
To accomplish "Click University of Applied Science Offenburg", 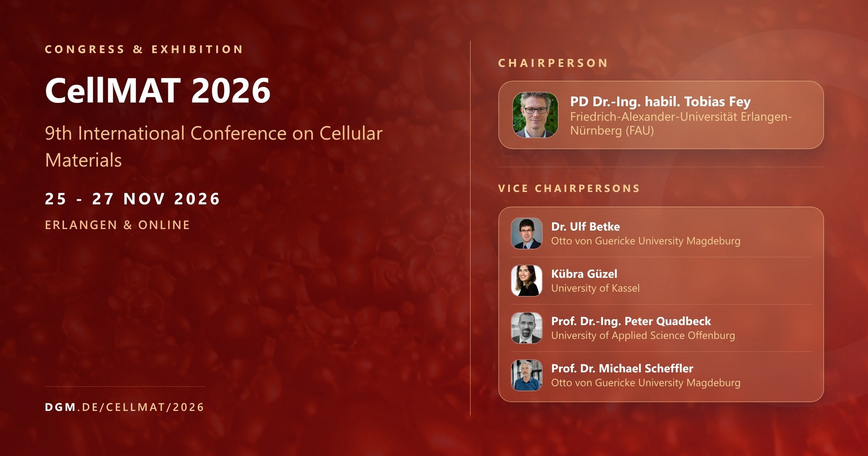I will coord(643,335).
